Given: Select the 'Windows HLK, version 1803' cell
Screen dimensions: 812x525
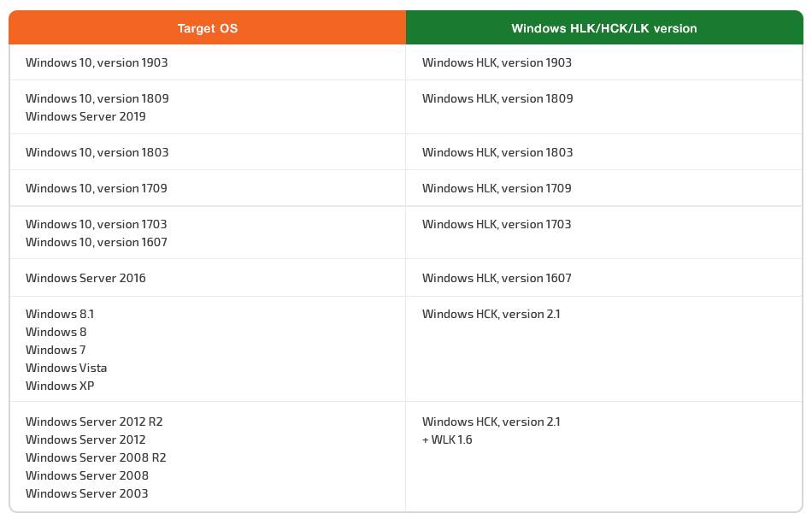Looking at the screenshot, I should click(603, 152).
